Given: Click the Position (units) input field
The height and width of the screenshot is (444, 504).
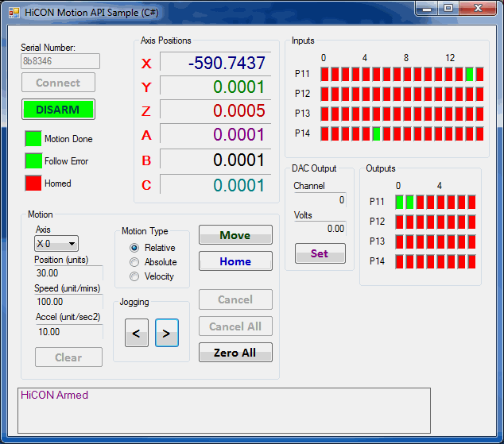Looking at the screenshot, I should click(68, 273).
